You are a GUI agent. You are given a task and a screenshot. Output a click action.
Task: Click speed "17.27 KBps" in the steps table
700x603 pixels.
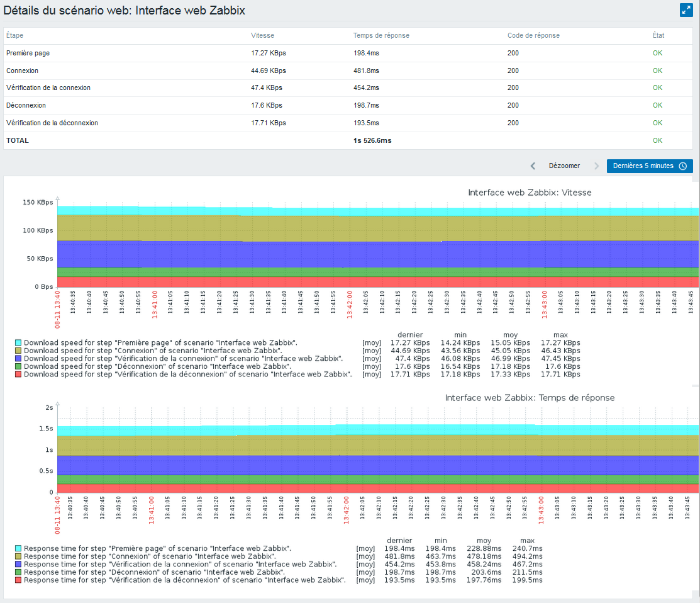269,53
